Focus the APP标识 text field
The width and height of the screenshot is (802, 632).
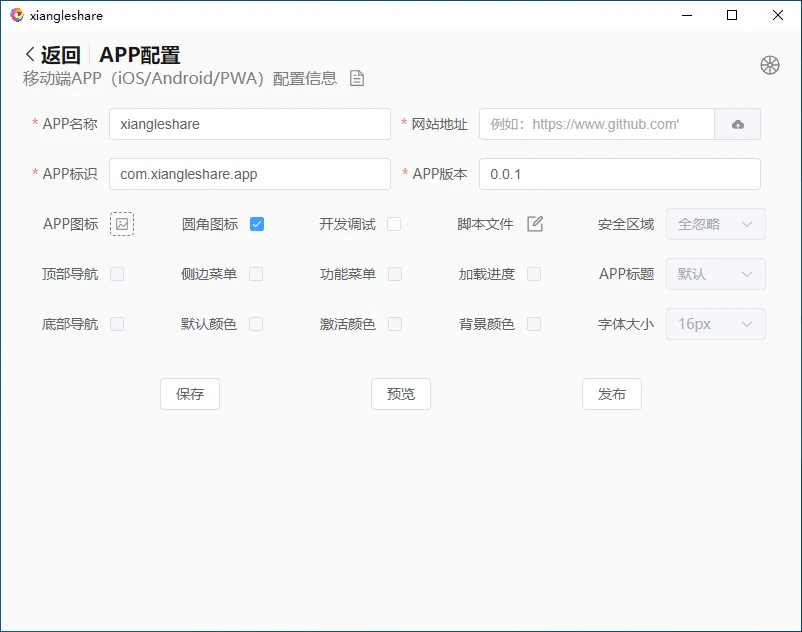(x=249, y=174)
